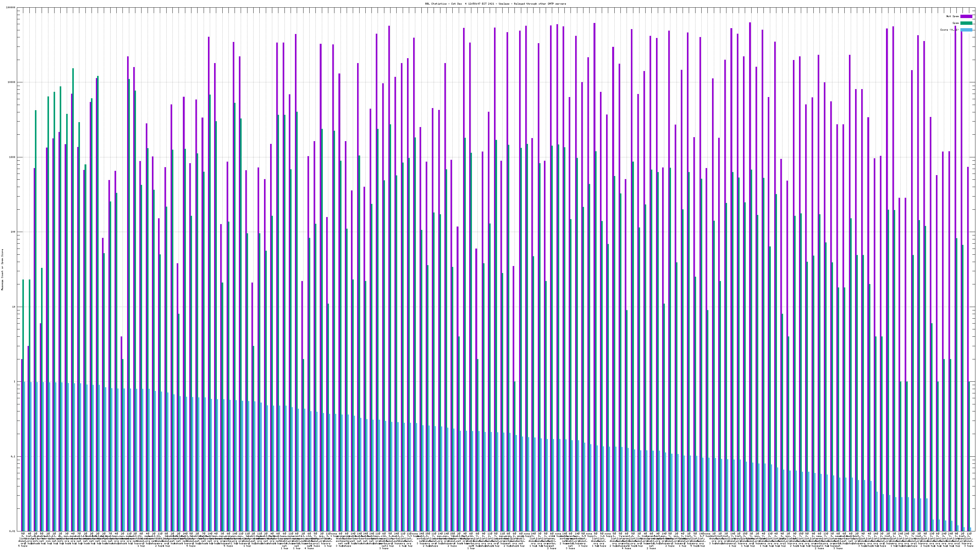The image size is (980, 551).
Task: Click the 1000 y-axis tick label
Action: click(x=13, y=157)
